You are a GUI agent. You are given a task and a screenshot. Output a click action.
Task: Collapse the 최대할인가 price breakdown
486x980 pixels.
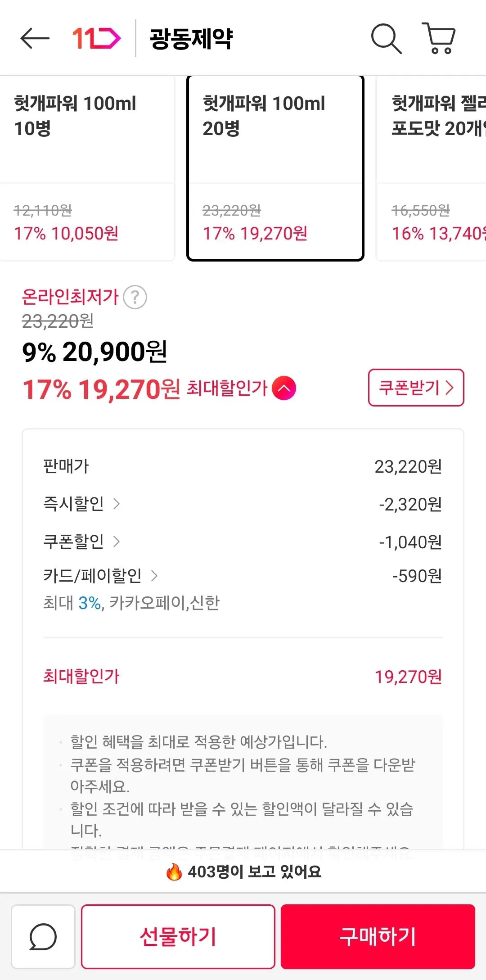coord(284,388)
